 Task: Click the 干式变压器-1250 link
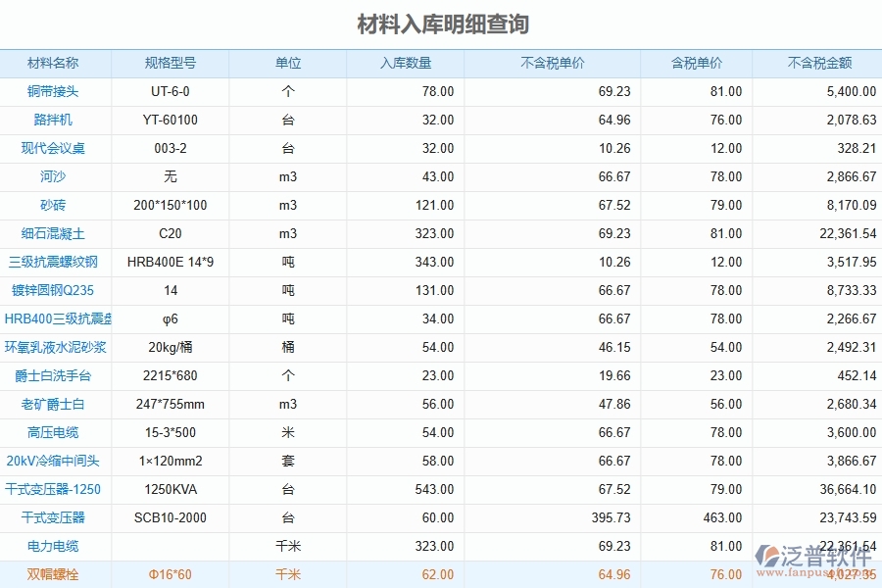53,489
